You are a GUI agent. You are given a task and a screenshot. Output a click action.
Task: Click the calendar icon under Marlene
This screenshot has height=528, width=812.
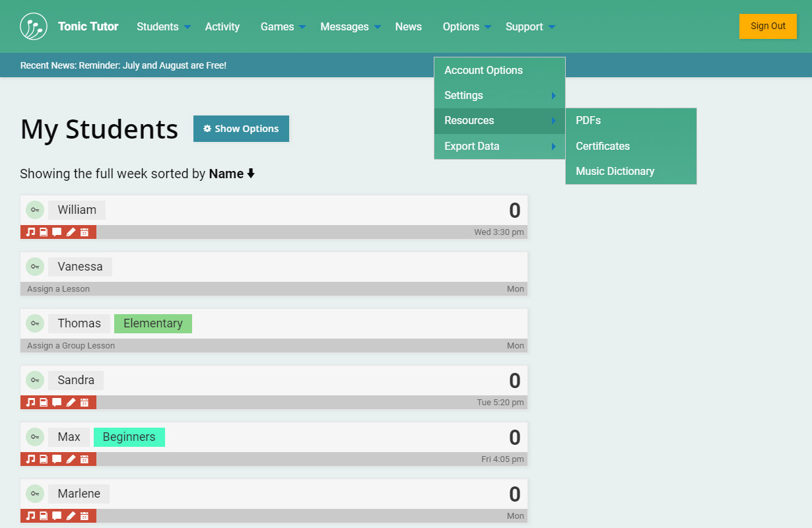click(85, 516)
